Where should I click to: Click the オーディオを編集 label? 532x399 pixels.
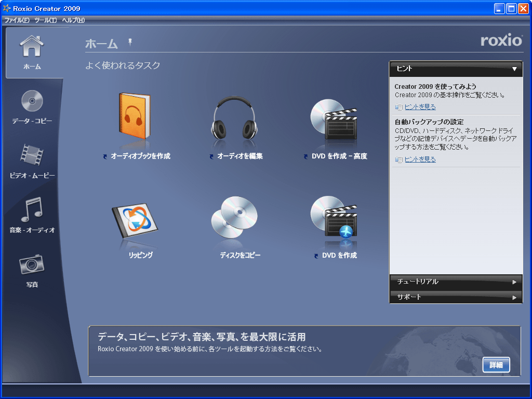(x=240, y=156)
